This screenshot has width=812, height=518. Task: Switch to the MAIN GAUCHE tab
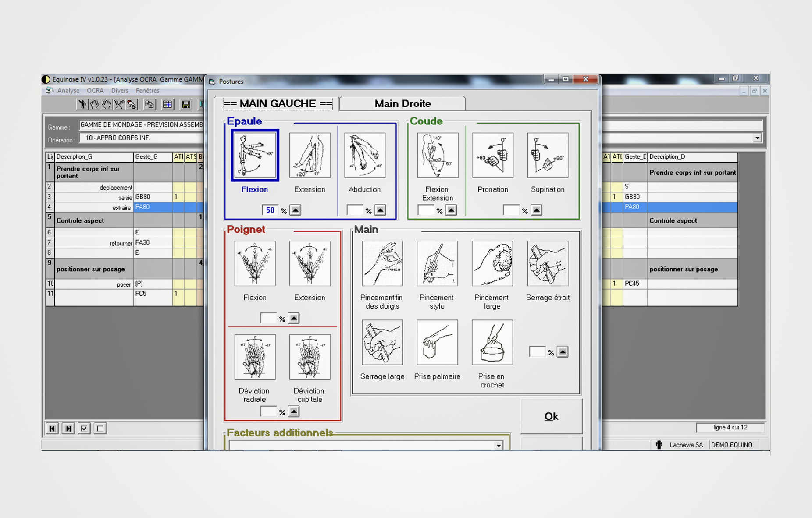coord(278,103)
